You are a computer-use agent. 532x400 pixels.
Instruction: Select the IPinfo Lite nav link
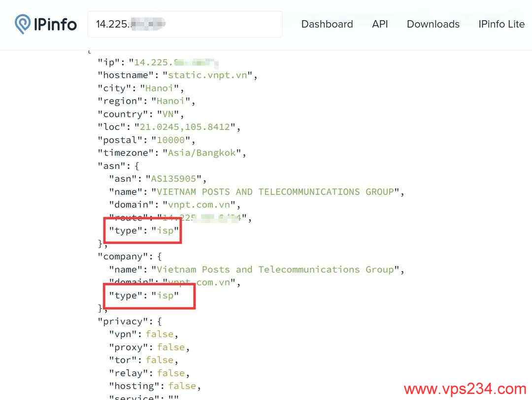click(x=501, y=24)
